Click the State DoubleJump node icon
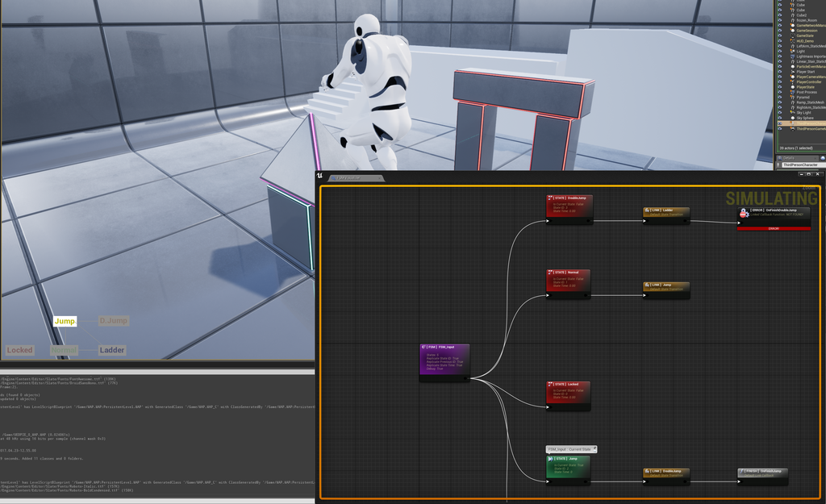 [551, 198]
